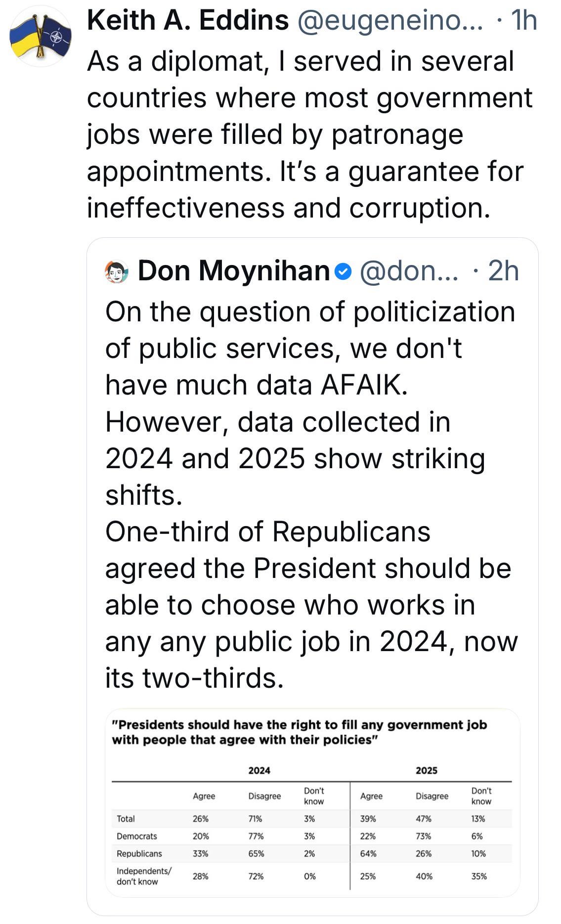The image size is (561, 924).
Task: Select the Independents/don't know row label
Action: pos(143,876)
